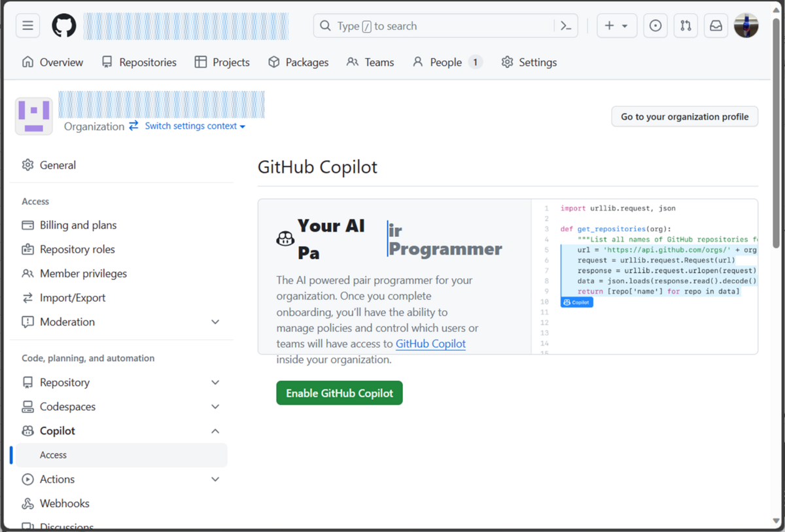Open the notifications inbox icon
The height and width of the screenshot is (532, 785).
[x=716, y=25]
